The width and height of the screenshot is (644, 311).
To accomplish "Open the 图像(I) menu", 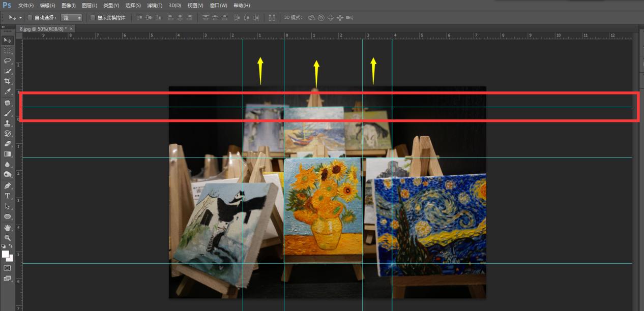I will (68, 5).
